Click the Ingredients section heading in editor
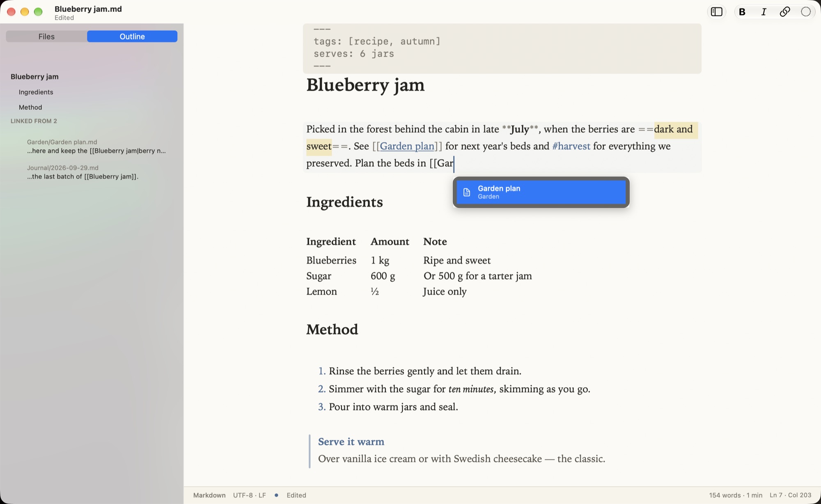Viewport: 821px width, 504px height. point(344,202)
